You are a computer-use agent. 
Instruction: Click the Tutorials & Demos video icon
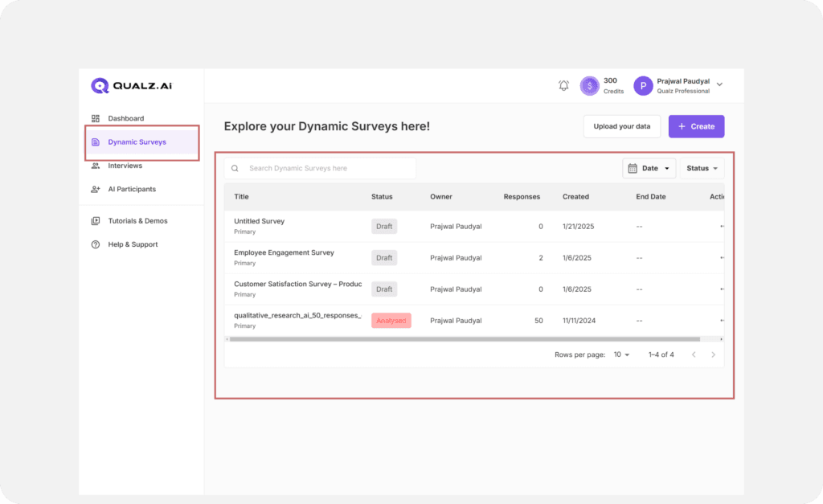[x=96, y=221]
